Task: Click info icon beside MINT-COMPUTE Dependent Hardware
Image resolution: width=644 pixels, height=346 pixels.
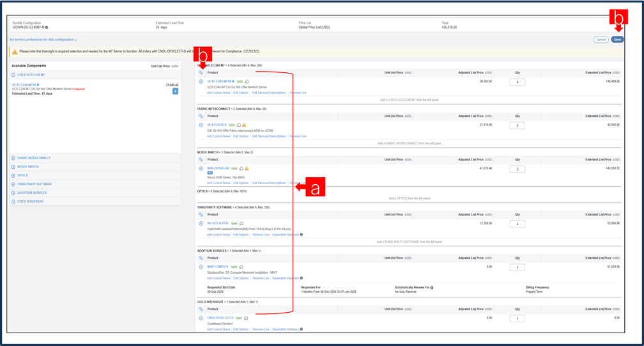Action: 302,278
